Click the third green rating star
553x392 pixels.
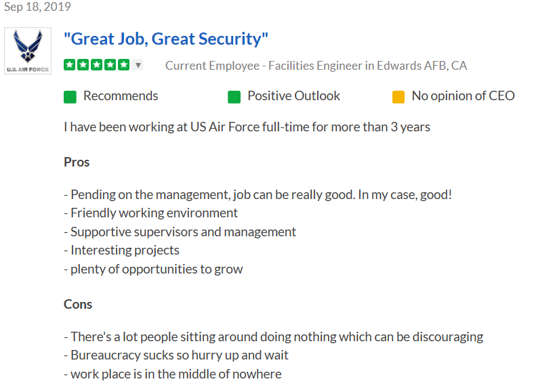[x=96, y=65]
